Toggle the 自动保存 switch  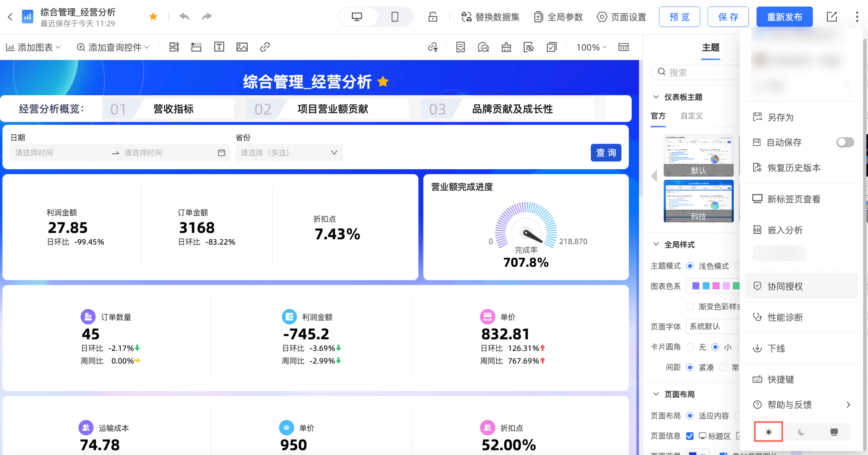pyautogui.click(x=845, y=142)
